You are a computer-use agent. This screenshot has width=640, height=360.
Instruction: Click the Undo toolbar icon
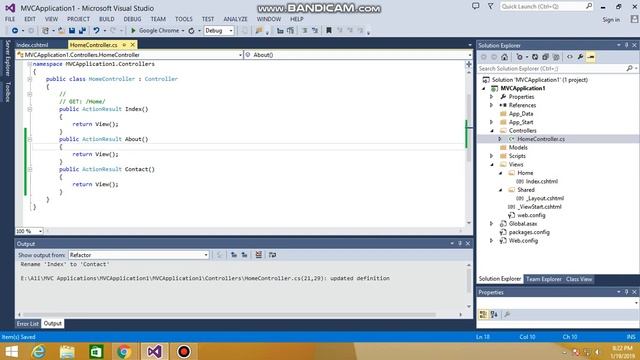click(x=96, y=31)
